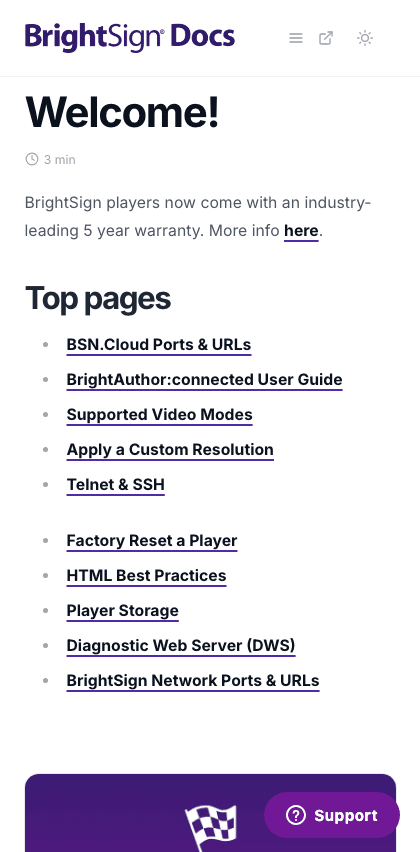The width and height of the screenshot is (420, 852).
Task: Open BrightSign Network Ports & URLs link
Action: 193,681
